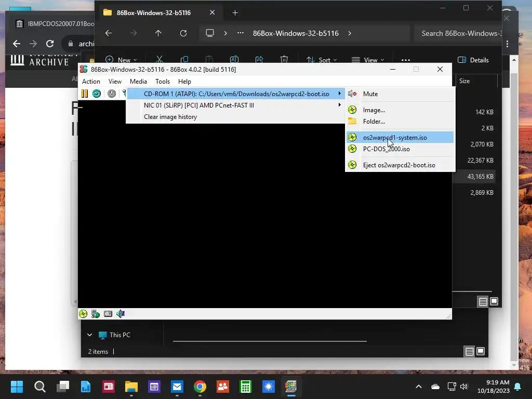
Task: Click the 22,367 KB size cell
Action: coord(480,161)
